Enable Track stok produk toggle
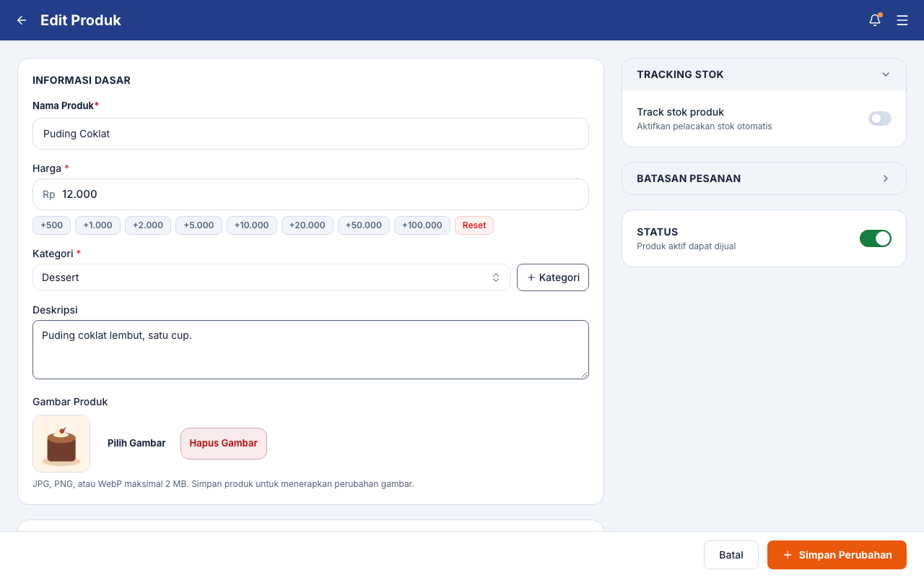This screenshot has width=924, height=578. (x=880, y=118)
